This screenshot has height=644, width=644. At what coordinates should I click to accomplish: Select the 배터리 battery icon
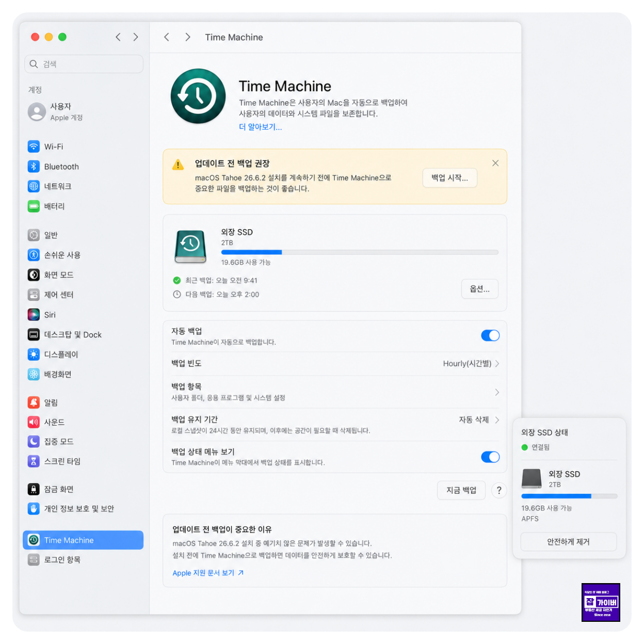coord(34,206)
